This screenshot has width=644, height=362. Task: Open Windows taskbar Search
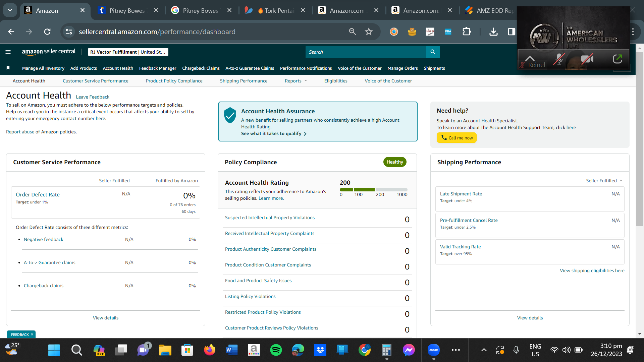pos(77,350)
